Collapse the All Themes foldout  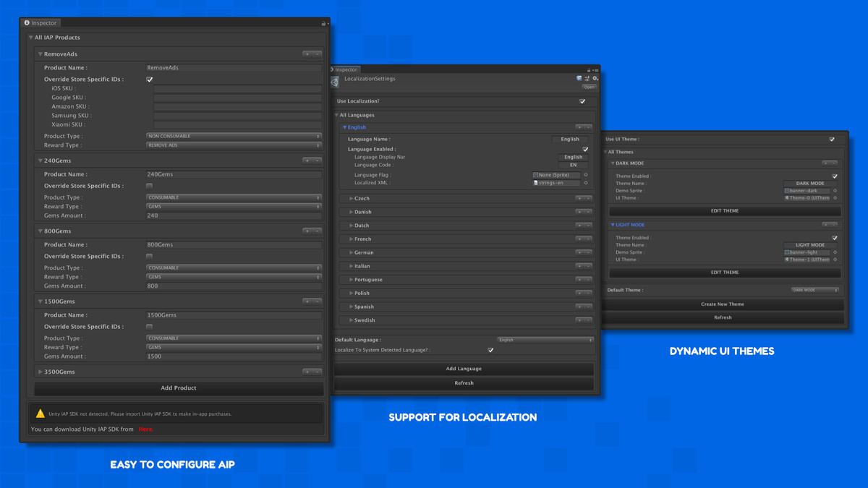[x=605, y=152]
